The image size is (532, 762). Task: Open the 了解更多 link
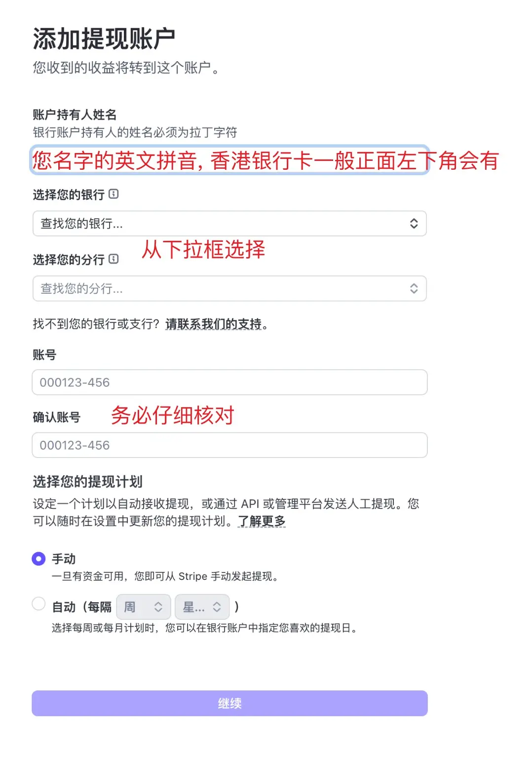(262, 521)
